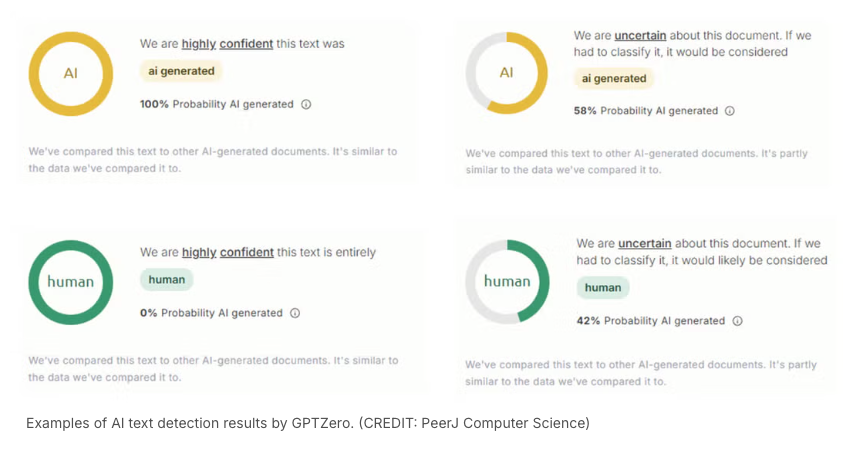Viewport: 857px width, 452px height.
Task: Click the GPTZero caption below the images
Action: (308, 423)
